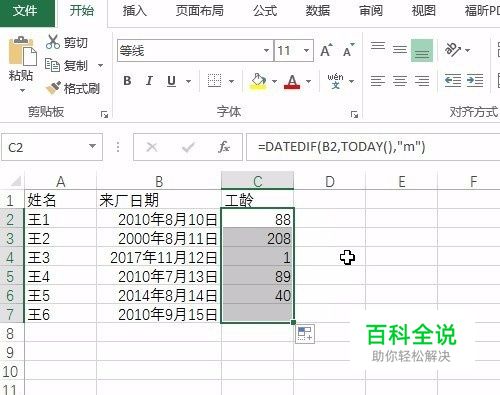Viewport: 500px width, 395px height.
Task: Switch to the 公式 Formulas tab
Action: coord(265,11)
